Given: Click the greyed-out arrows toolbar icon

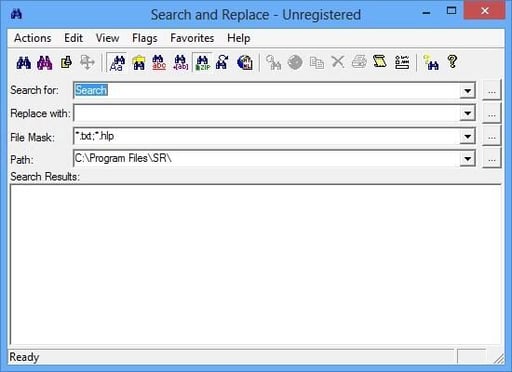Looking at the screenshot, I should pos(87,62).
